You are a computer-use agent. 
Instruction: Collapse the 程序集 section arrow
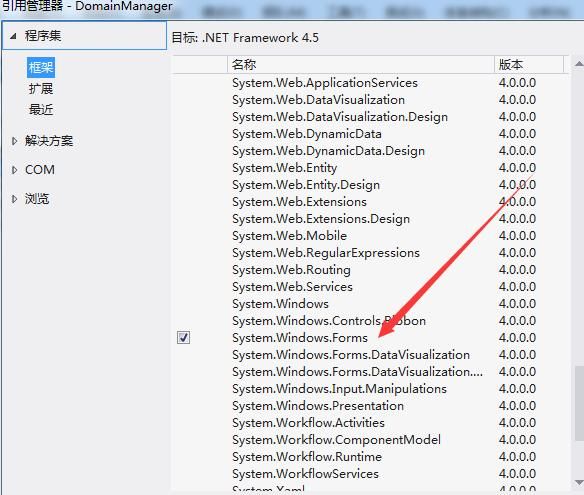click(13, 36)
